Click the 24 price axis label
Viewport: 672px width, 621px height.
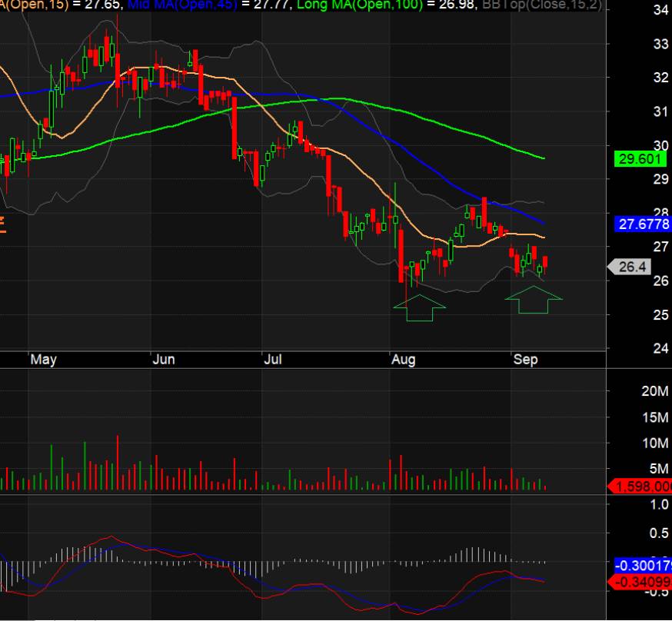(661, 348)
